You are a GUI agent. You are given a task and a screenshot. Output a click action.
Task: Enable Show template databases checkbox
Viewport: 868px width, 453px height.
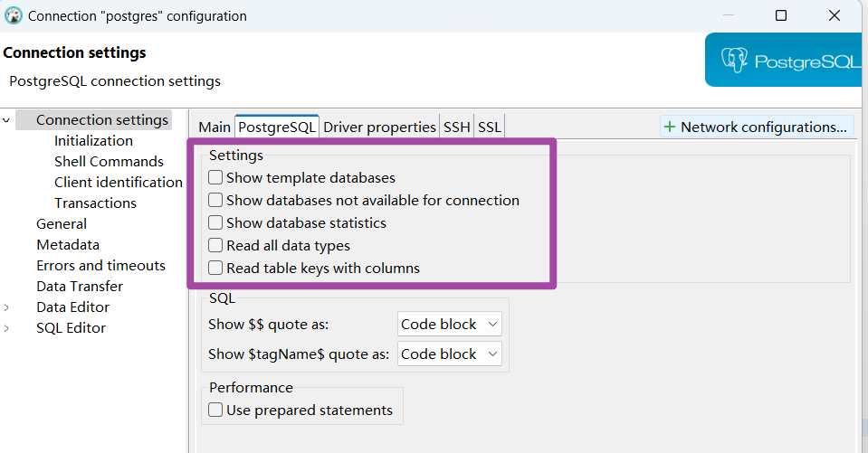[215, 178]
